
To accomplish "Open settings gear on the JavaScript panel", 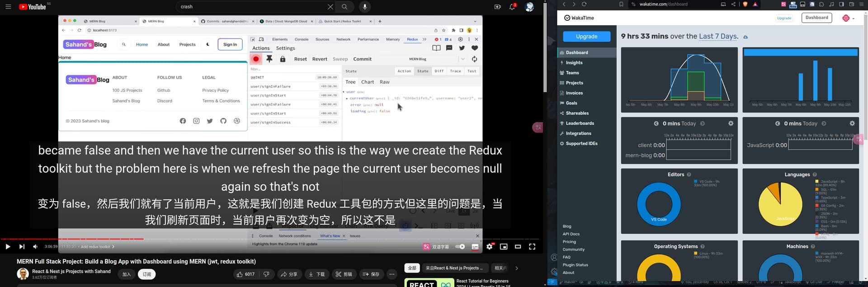I will pos(852,123).
